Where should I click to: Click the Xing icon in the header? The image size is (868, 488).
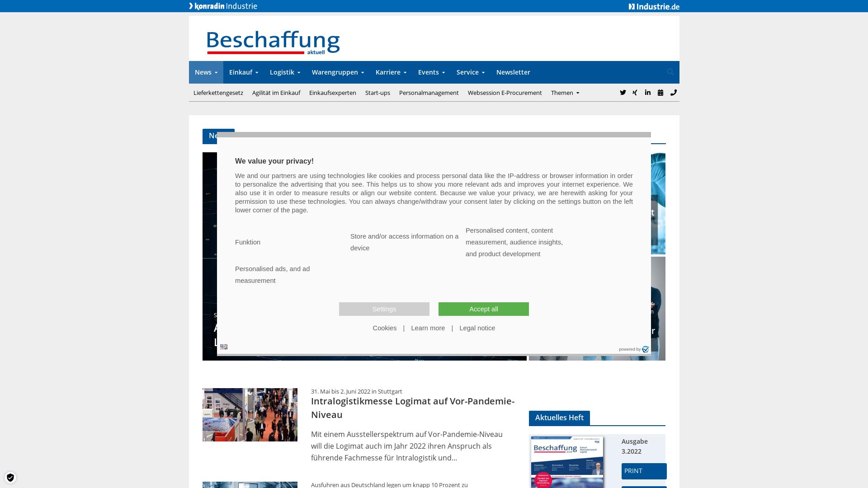(x=634, y=92)
